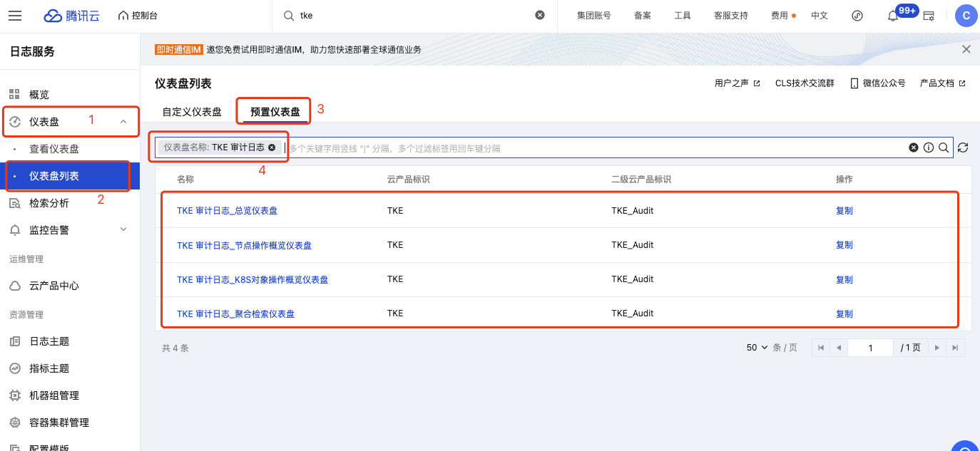This screenshot has width=980, height=451.
Task: Clear all filters in dashboard search bar
Action: pyautogui.click(x=913, y=147)
